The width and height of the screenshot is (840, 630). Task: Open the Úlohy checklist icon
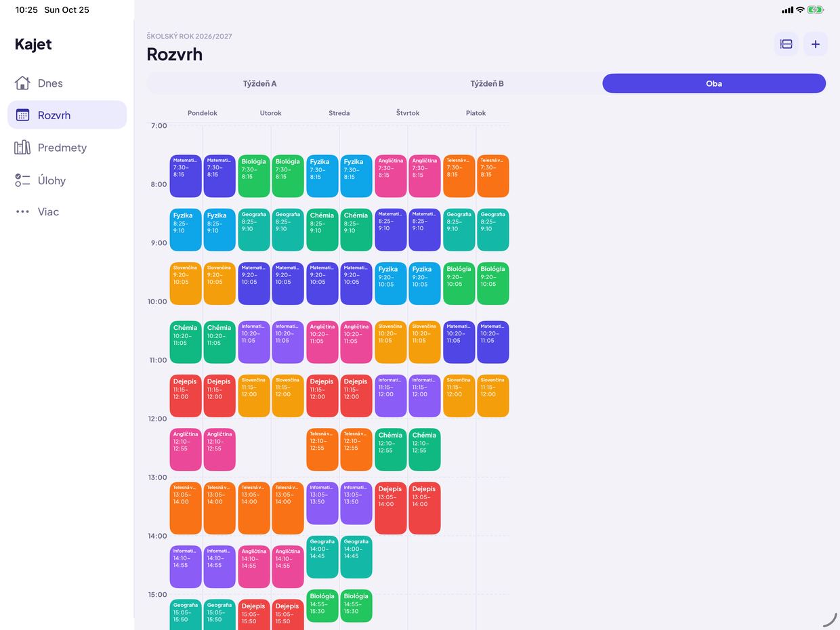pyautogui.click(x=22, y=180)
